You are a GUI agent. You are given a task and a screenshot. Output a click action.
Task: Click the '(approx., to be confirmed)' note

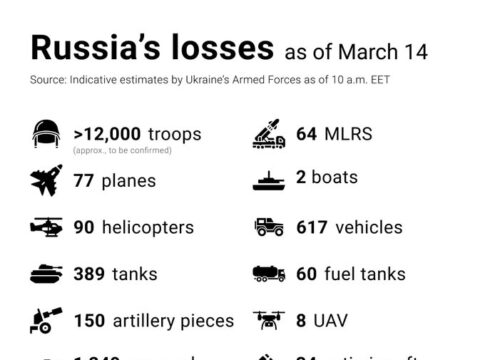click(x=122, y=150)
